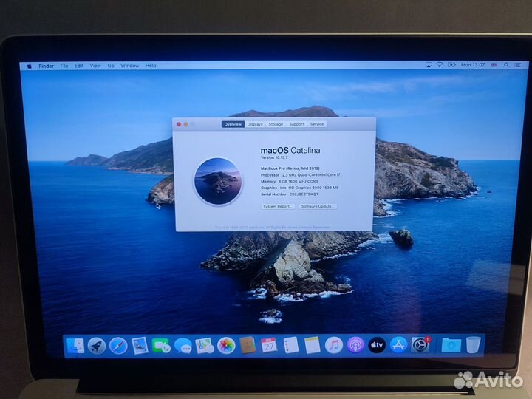Switch to Support tab

296,124
